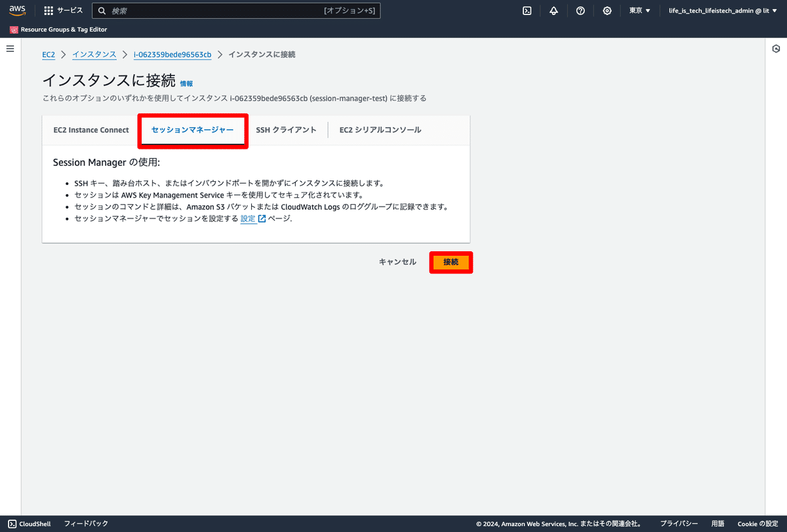Open the 設定 external settings link
The image size is (787, 532).
click(252, 219)
